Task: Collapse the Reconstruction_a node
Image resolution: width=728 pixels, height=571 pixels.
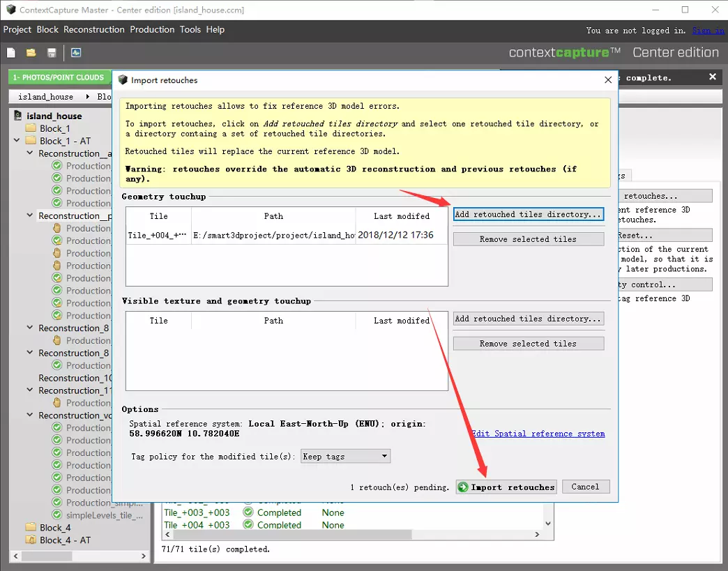Action: pyautogui.click(x=30, y=153)
